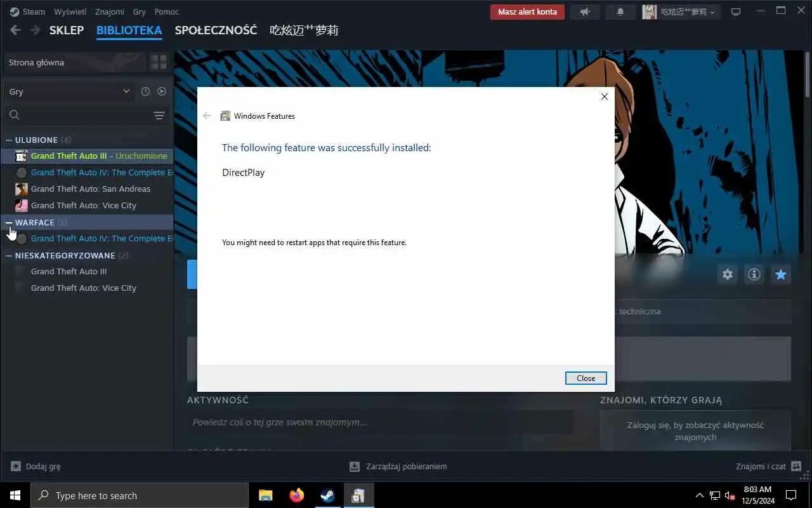Screen dimensions: 812x508
Task: Collapse the WARFACE category
Action: 9,222
